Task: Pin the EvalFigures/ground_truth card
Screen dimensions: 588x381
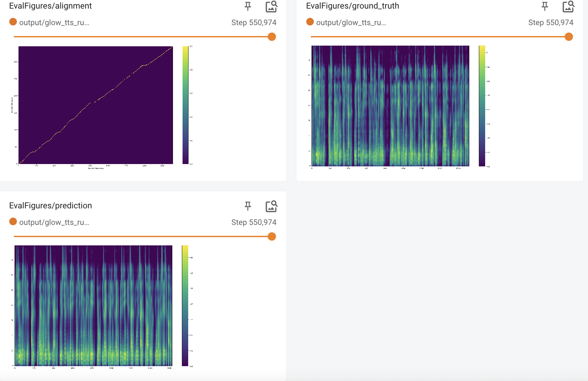Action: tap(545, 6)
